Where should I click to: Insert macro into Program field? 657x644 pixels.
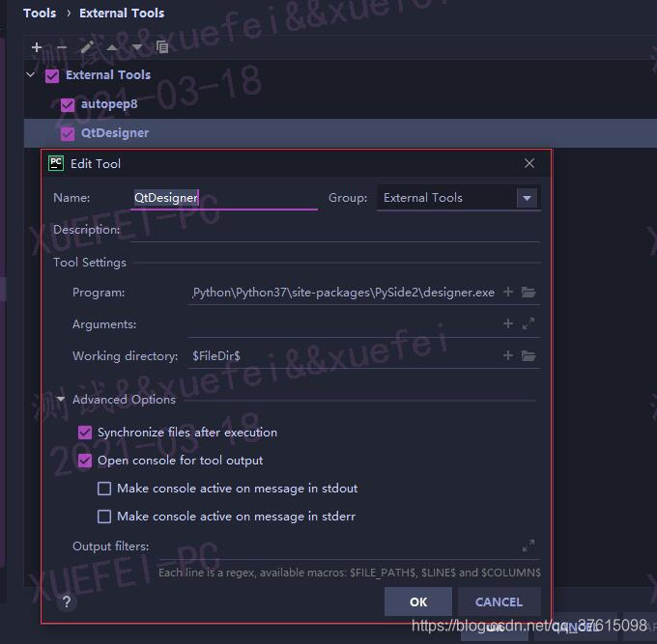[508, 292]
